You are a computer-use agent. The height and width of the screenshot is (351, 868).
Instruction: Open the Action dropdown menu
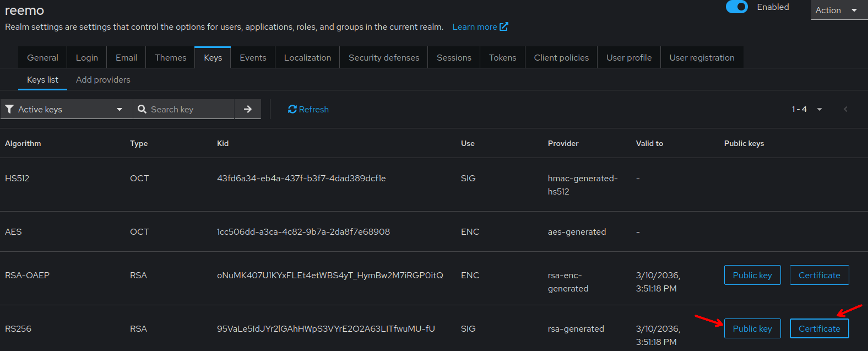[x=836, y=10]
